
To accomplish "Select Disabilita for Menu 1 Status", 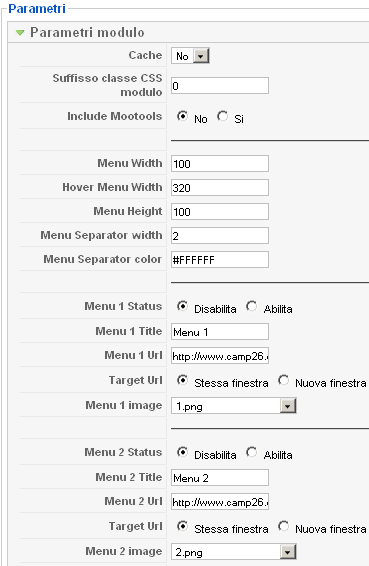I will click(x=182, y=306).
